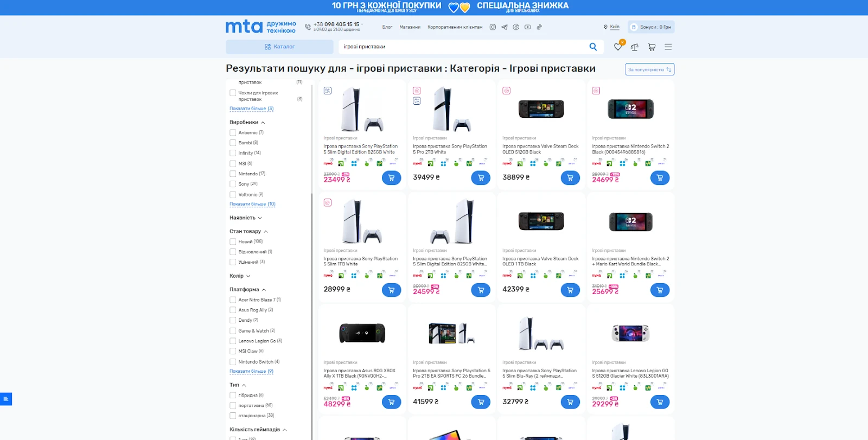The height and width of the screenshot is (440, 868).
Task: Show more categories (3) link
Action: coord(251,109)
